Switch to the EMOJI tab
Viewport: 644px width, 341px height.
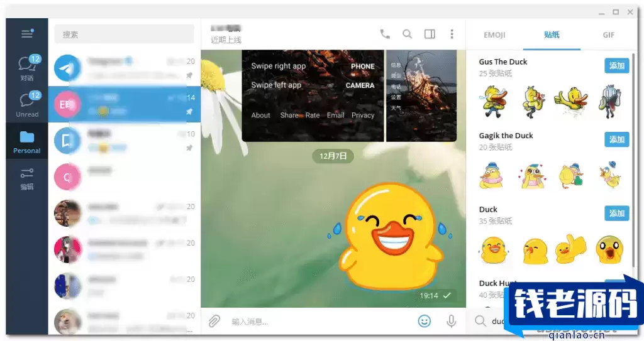pyautogui.click(x=494, y=35)
